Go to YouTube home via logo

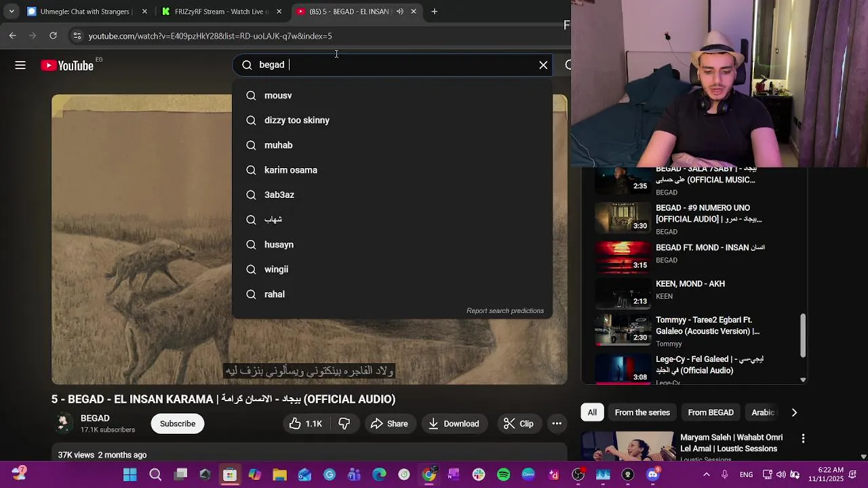tap(67, 66)
